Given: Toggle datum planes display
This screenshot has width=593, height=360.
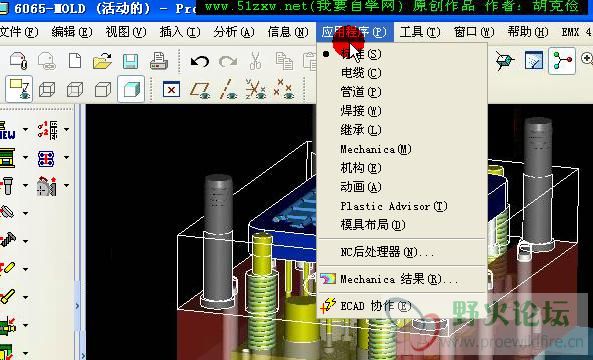Looking at the screenshot, I should coord(200,90).
